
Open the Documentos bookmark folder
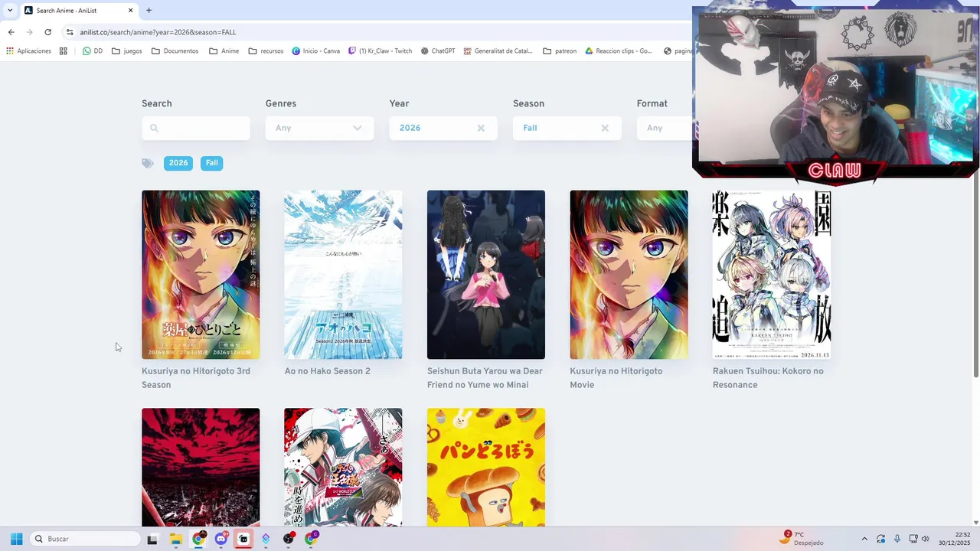pos(175,51)
